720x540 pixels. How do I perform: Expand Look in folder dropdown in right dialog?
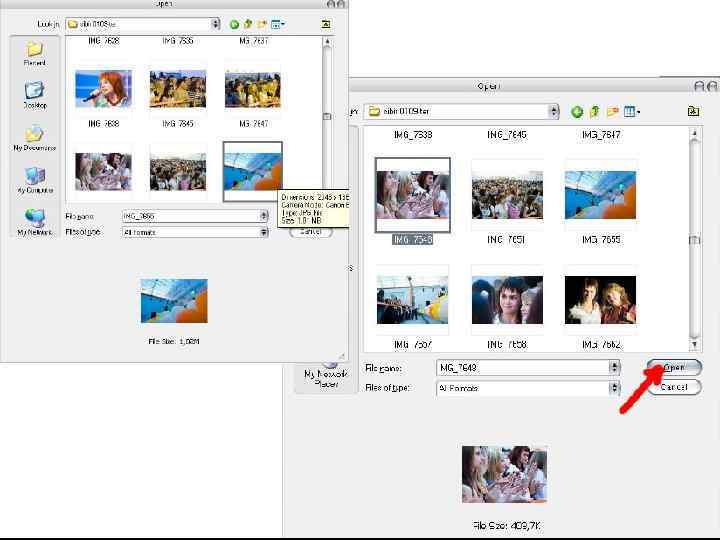[553, 111]
